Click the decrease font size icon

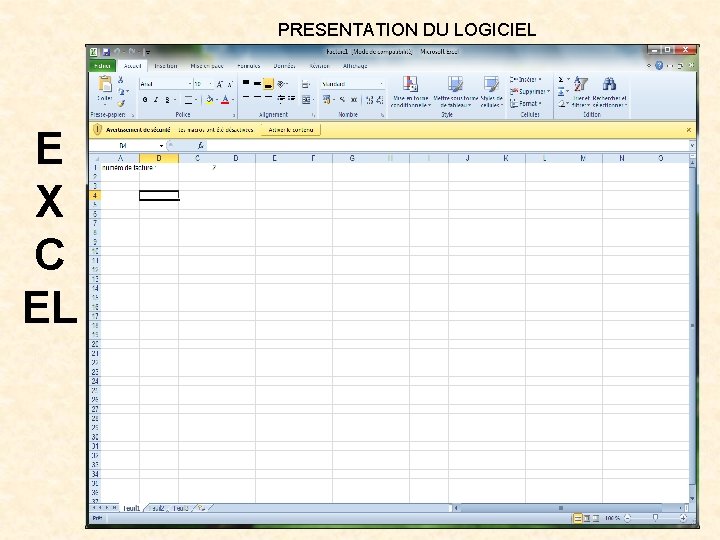coord(230,84)
